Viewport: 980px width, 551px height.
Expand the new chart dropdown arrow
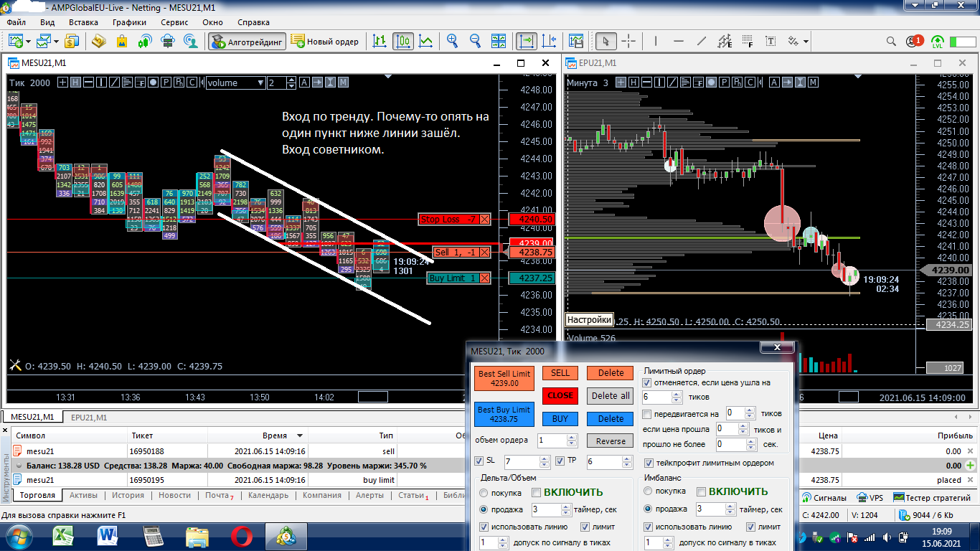(28, 41)
